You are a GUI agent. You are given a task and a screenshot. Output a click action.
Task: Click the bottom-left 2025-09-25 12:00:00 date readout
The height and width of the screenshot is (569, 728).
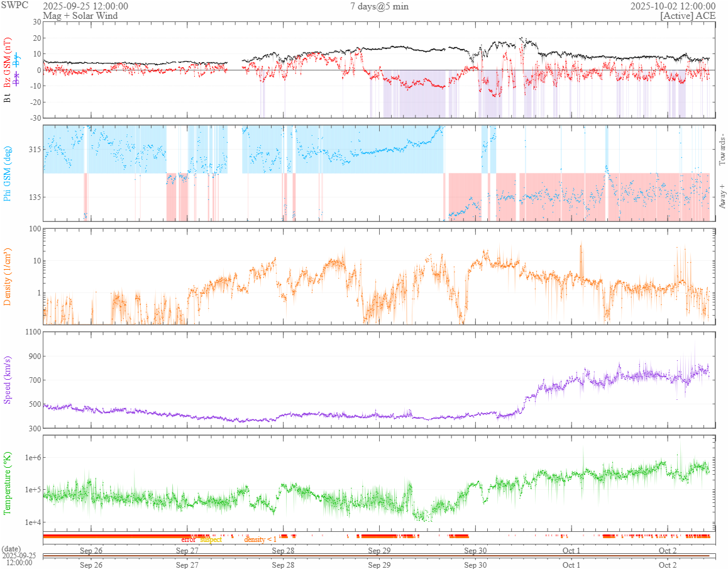tap(19, 559)
